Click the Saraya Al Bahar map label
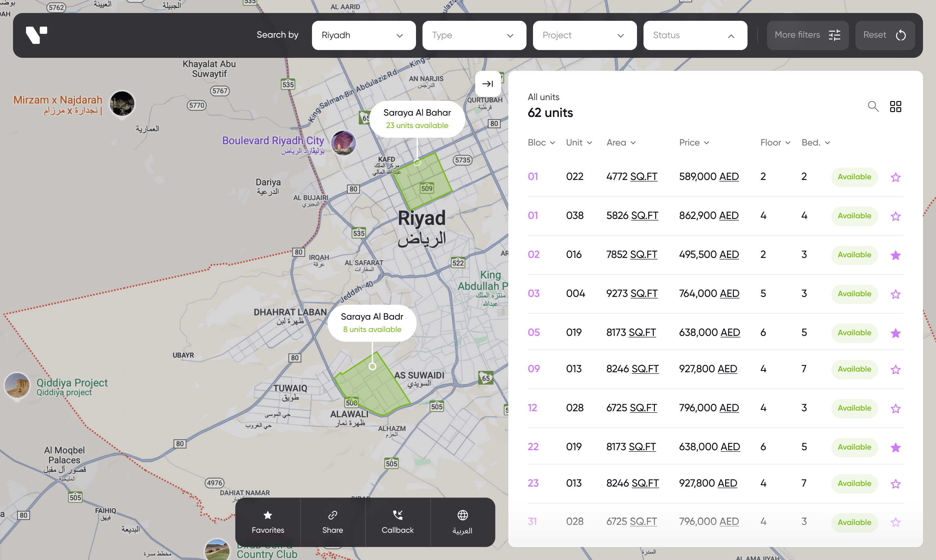936x560 pixels. click(x=417, y=119)
